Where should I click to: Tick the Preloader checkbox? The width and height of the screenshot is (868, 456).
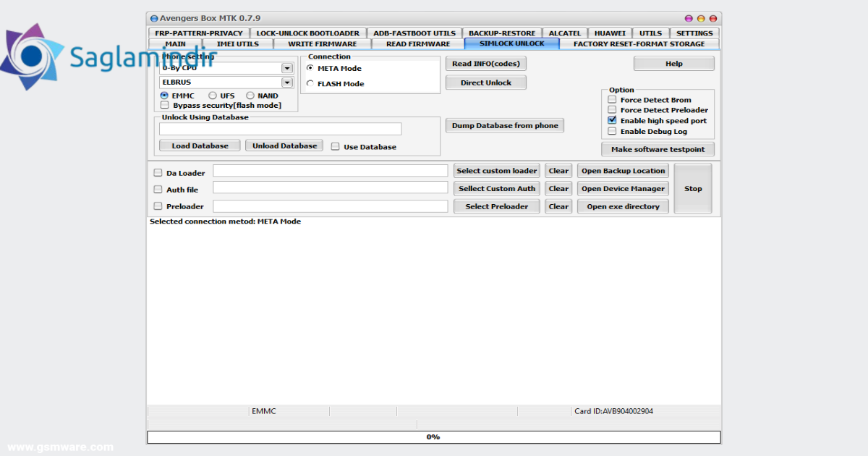pyautogui.click(x=158, y=206)
